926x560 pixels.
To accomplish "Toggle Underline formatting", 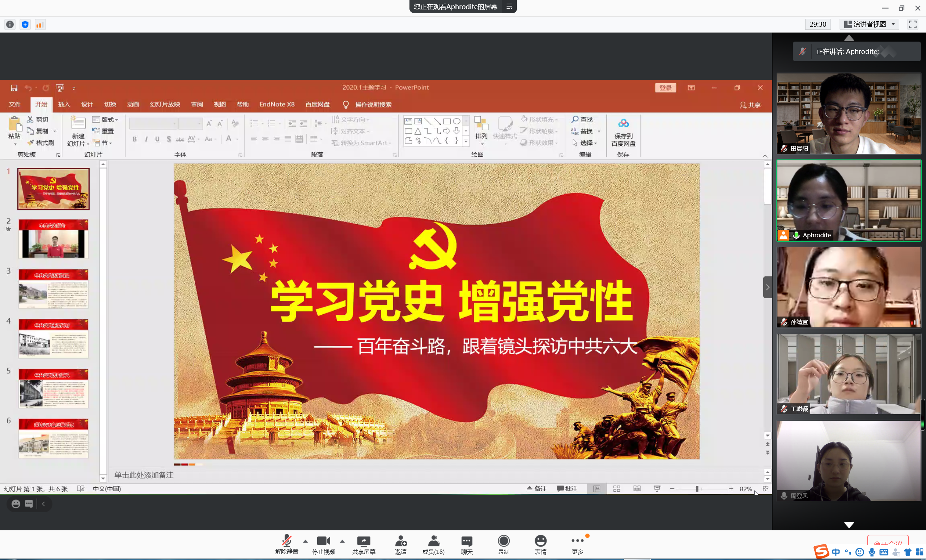I will 157,139.
